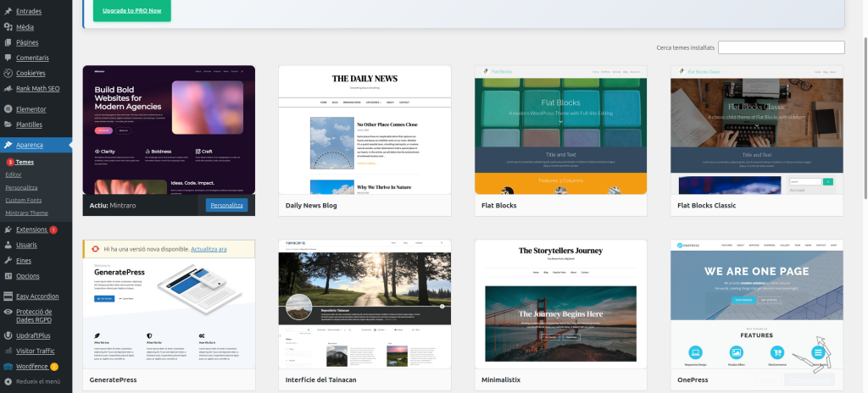Select the Mintraro Theme submenu entry

[26, 213]
